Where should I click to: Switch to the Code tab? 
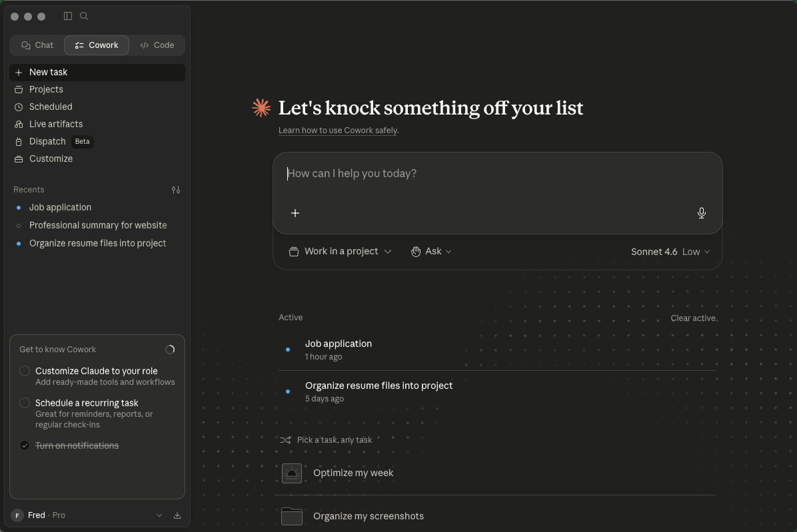click(157, 45)
